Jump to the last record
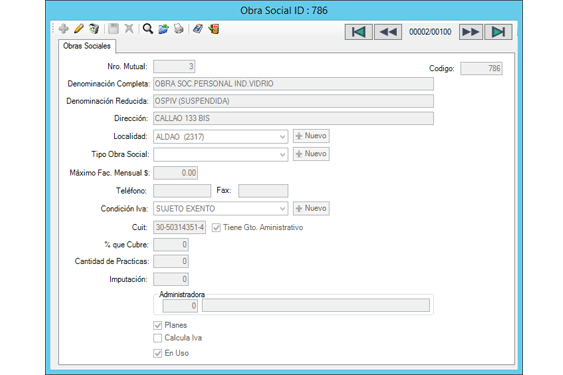Screen dimensions: 563x375 coord(498,32)
